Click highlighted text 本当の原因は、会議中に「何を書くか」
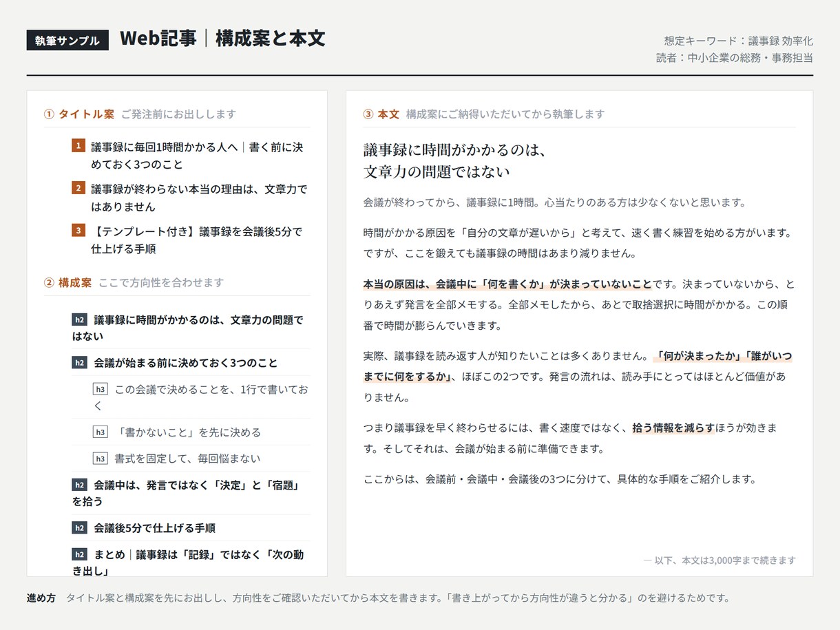The image size is (840, 630). click(507, 284)
